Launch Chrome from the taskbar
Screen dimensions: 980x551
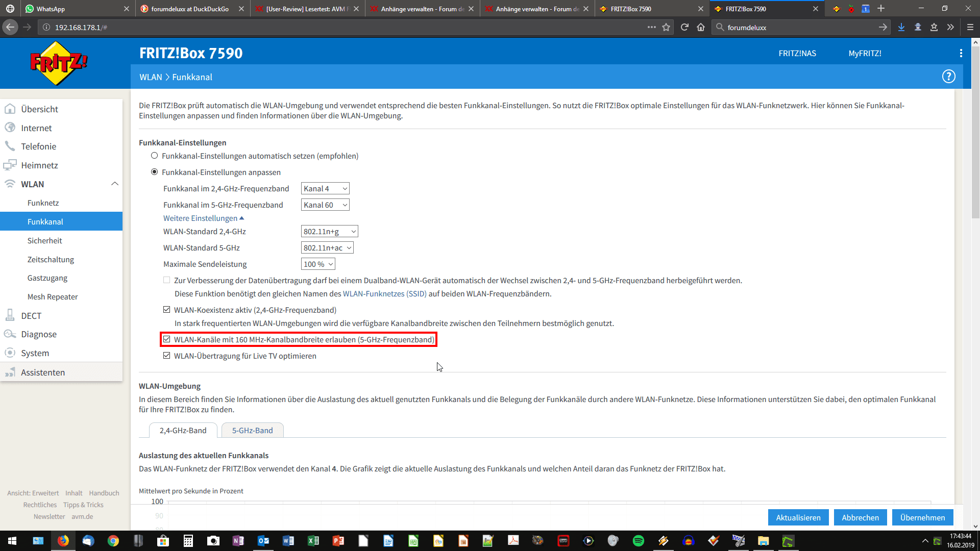coord(113,541)
